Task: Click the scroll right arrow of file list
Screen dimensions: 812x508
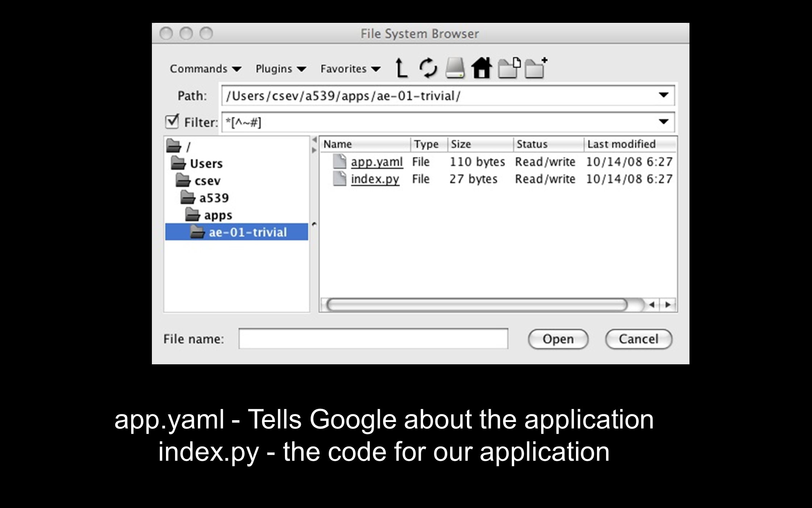Action: click(x=668, y=305)
